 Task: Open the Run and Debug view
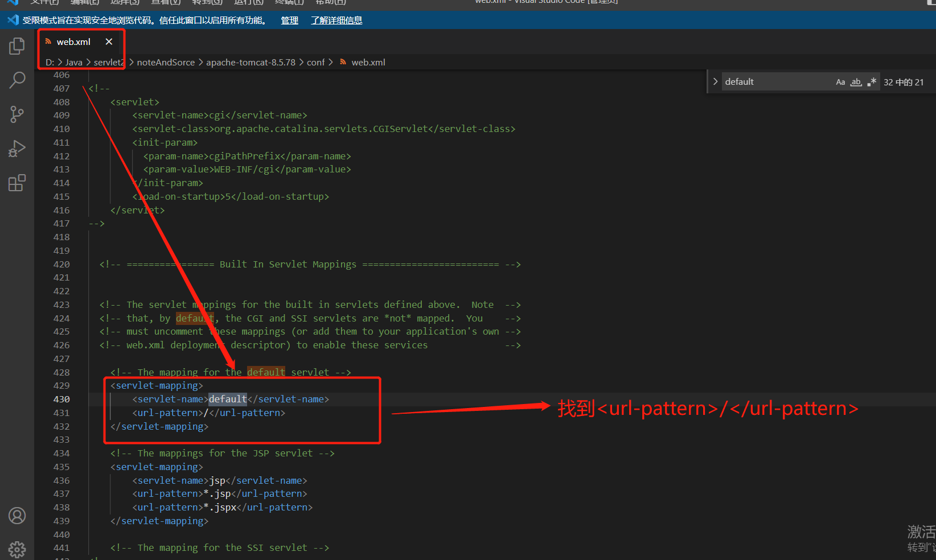[x=17, y=149]
